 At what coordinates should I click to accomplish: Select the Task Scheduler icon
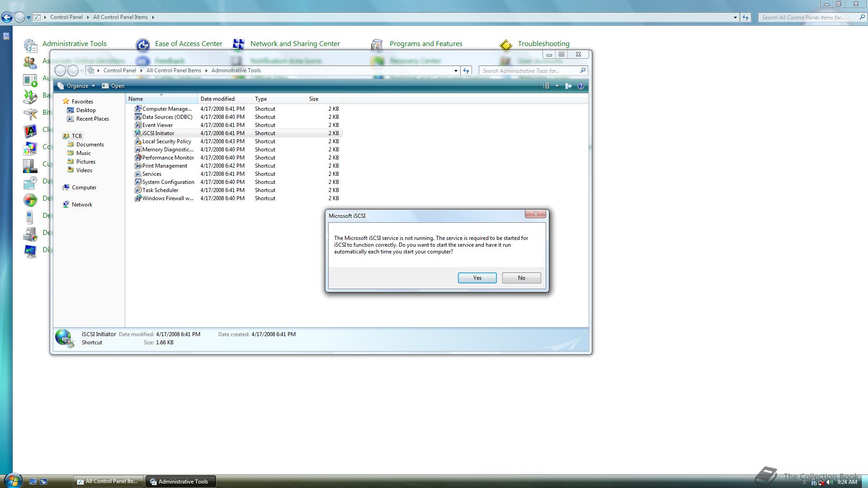coord(138,190)
